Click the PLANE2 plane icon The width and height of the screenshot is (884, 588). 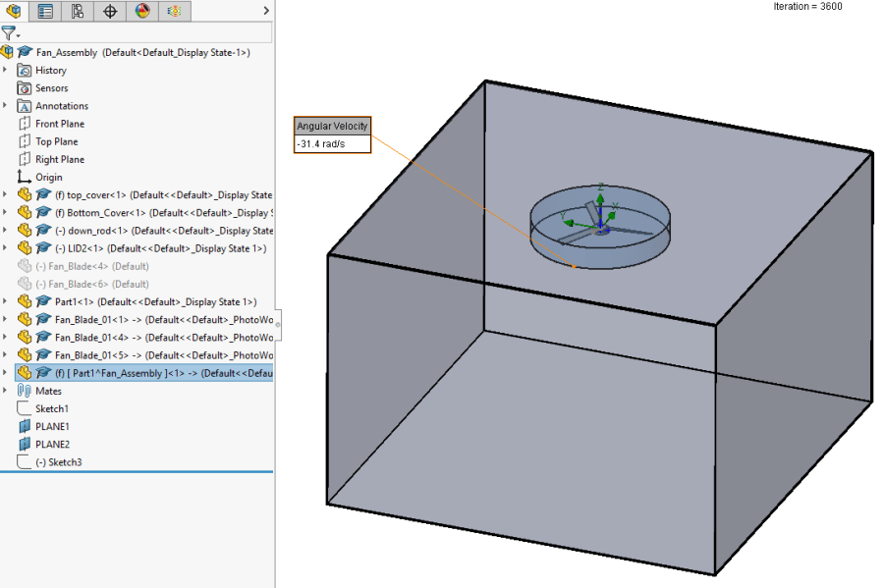pyautogui.click(x=25, y=445)
